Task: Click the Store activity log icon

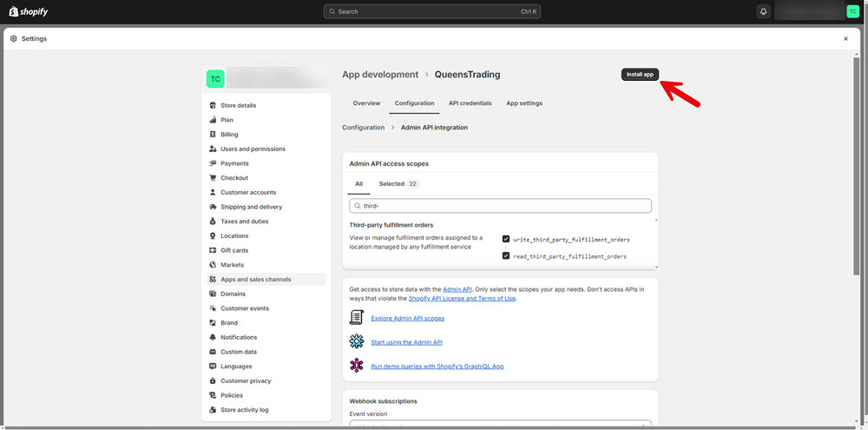Action: [213, 410]
